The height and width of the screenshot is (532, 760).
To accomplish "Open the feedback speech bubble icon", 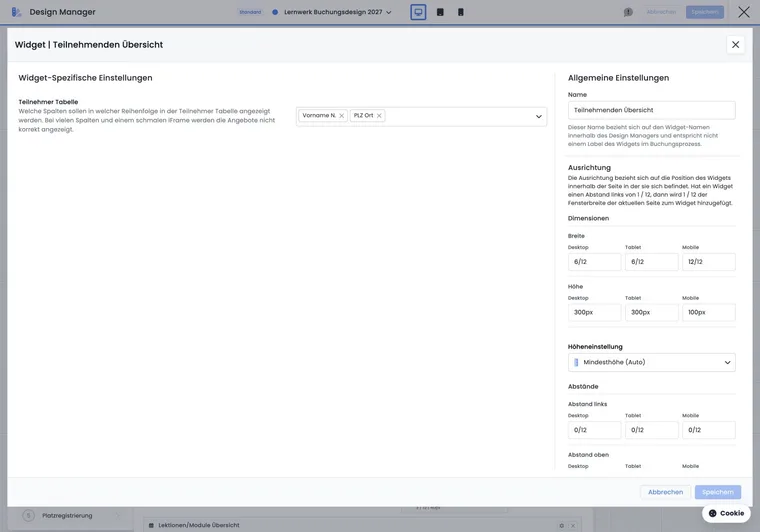I will (x=628, y=12).
